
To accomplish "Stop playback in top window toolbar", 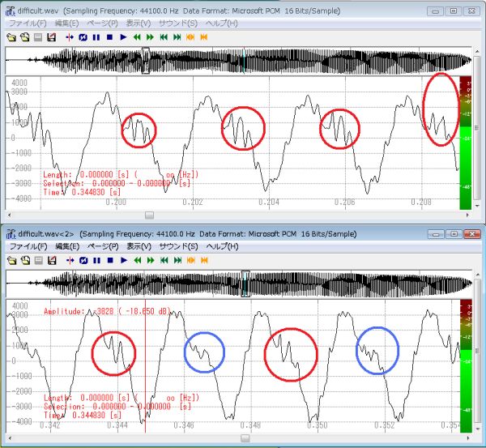I will [109, 37].
